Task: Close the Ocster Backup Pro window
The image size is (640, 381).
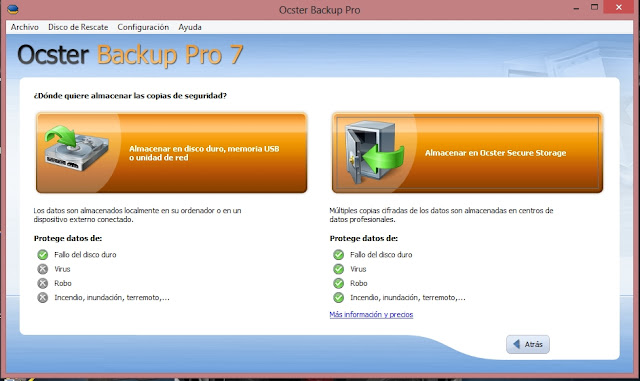Action: click(x=618, y=7)
